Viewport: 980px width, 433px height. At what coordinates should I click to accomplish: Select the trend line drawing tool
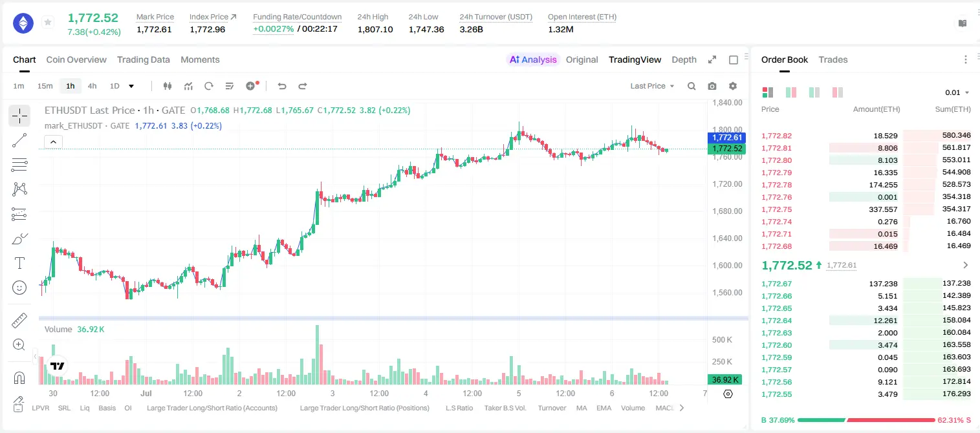point(19,140)
